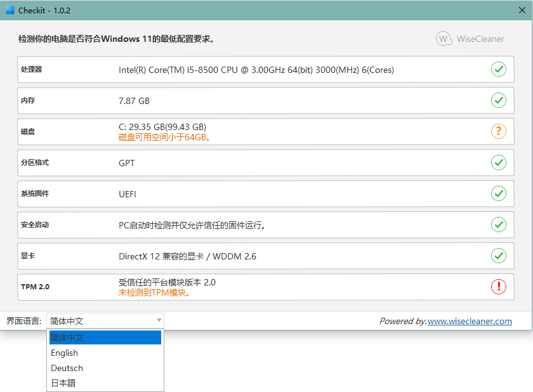Click the green checkmark beside 处理器

point(499,69)
